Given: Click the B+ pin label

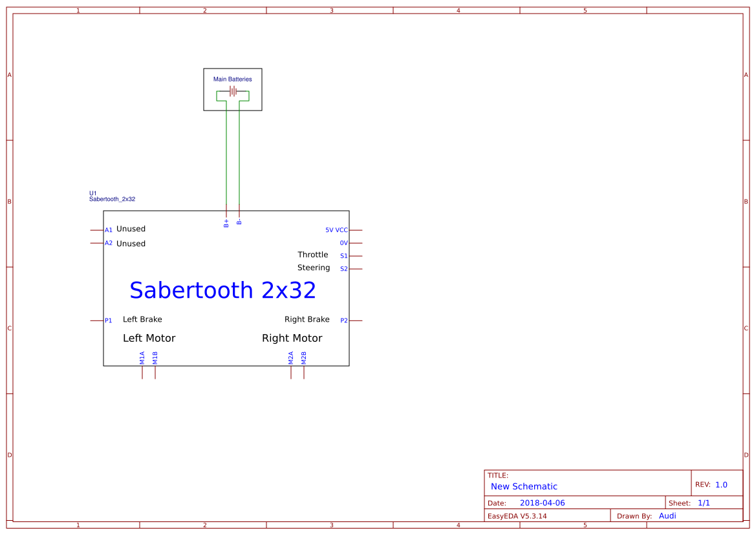Looking at the screenshot, I should coord(226,223).
